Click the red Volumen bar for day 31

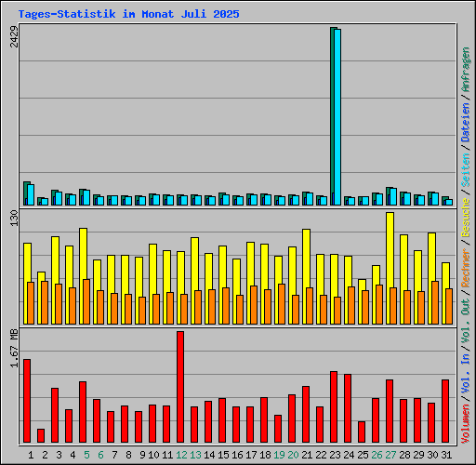(x=445, y=411)
